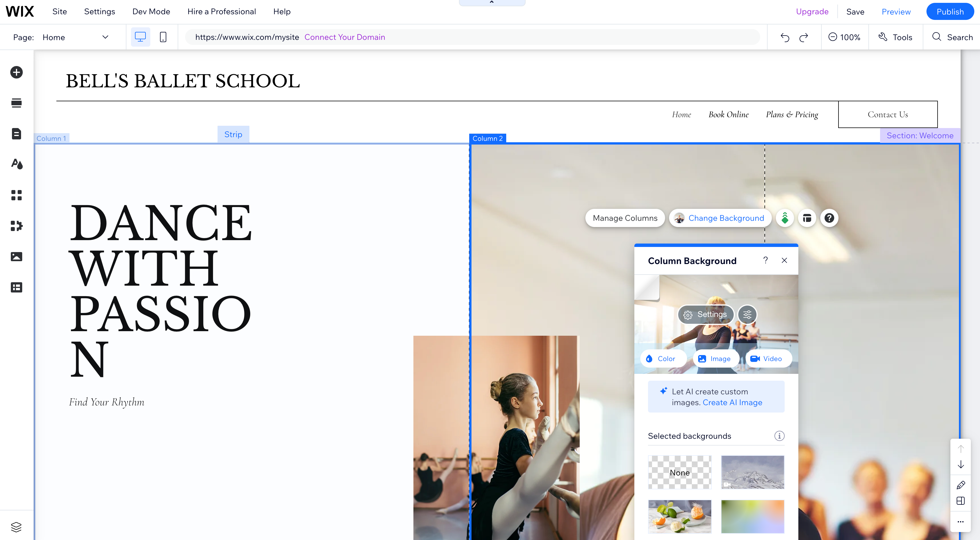The width and height of the screenshot is (980, 540).
Task: Click the Sections icon in sidebar
Action: coord(16,102)
